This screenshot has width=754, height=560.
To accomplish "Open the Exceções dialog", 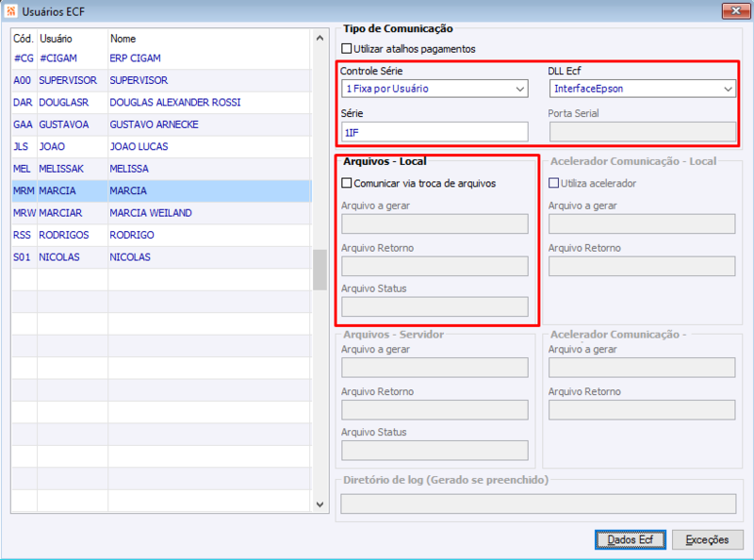I will pyautogui.click(x=708, y=539).
